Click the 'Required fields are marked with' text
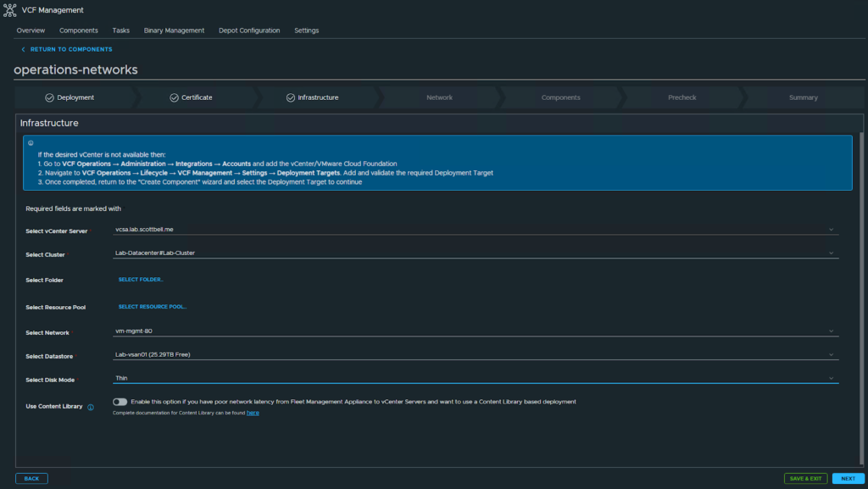Image resolution: width=868 pixels, height=489 pixels. [73, 208]
